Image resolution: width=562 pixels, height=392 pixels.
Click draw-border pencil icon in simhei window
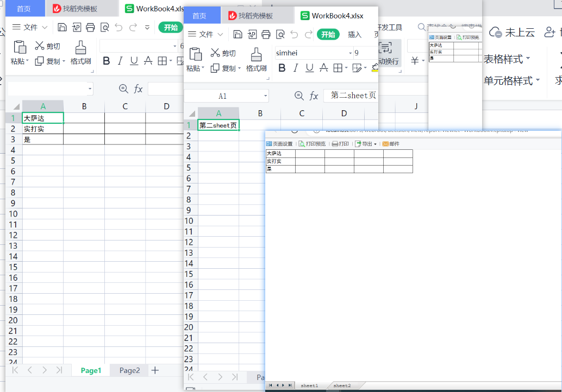click(357, 68)
